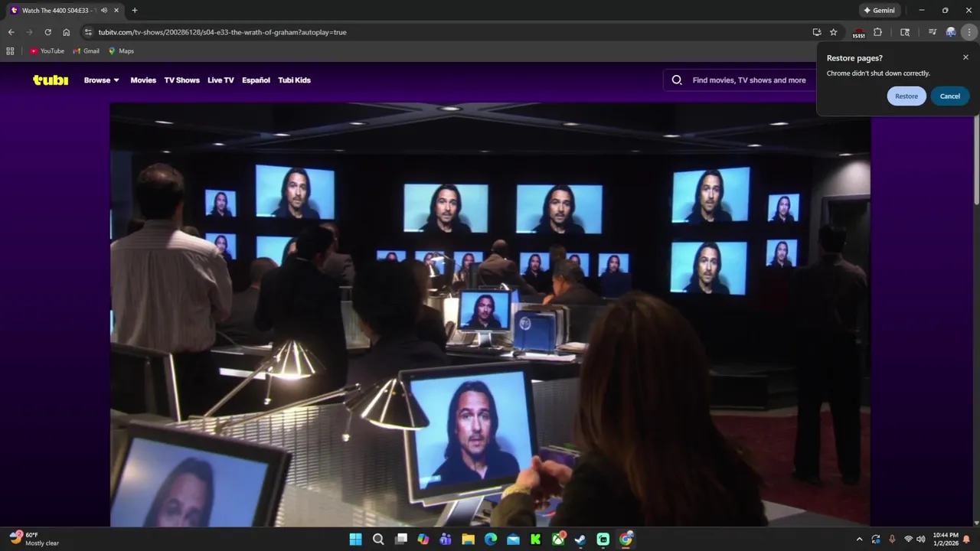Open the red 15151 extension icon
Screen dimensions: 980x551
[858, 32]
